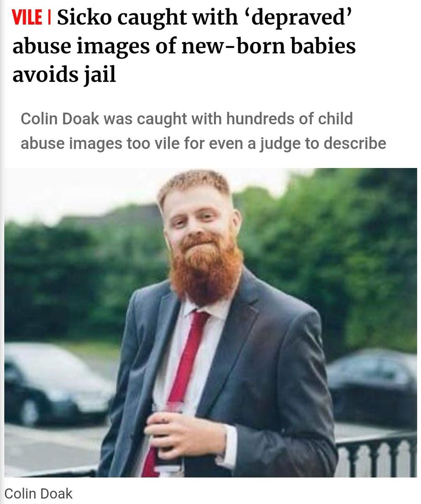Click the red divider bar after VILE
421x504 pixels.
pos(50,20)
